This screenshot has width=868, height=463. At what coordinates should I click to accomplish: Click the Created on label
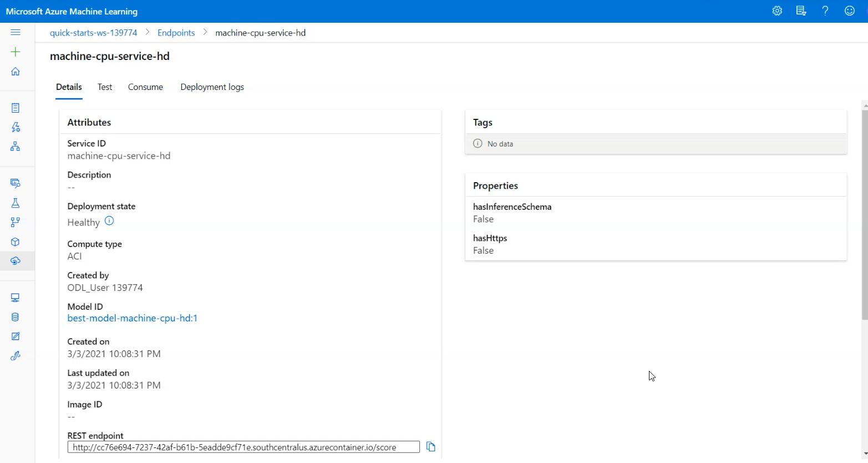88,341
